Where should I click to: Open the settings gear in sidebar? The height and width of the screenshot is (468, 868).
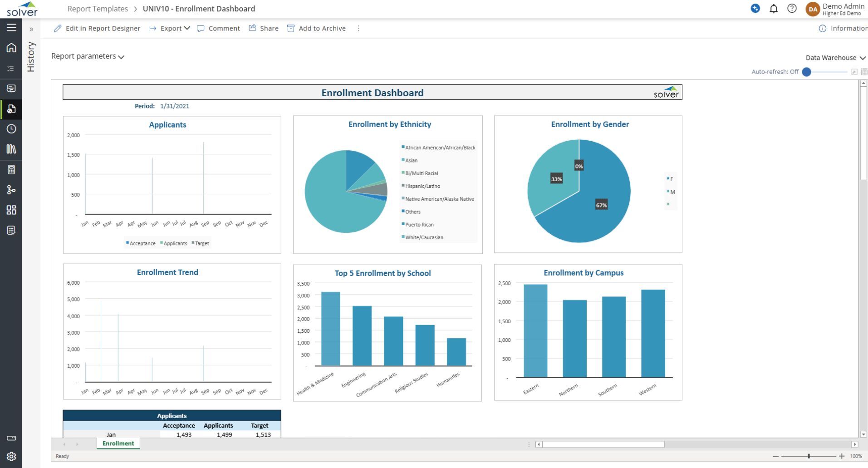11,456
